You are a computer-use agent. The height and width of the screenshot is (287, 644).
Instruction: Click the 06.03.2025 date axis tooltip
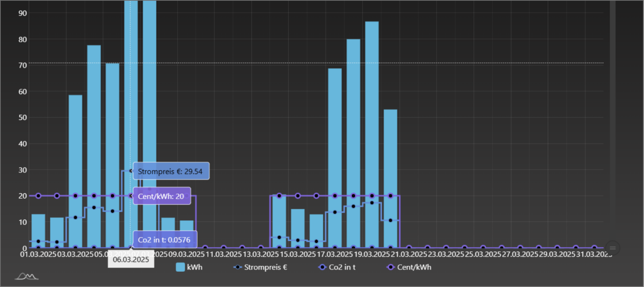click(x=131, y=260)
